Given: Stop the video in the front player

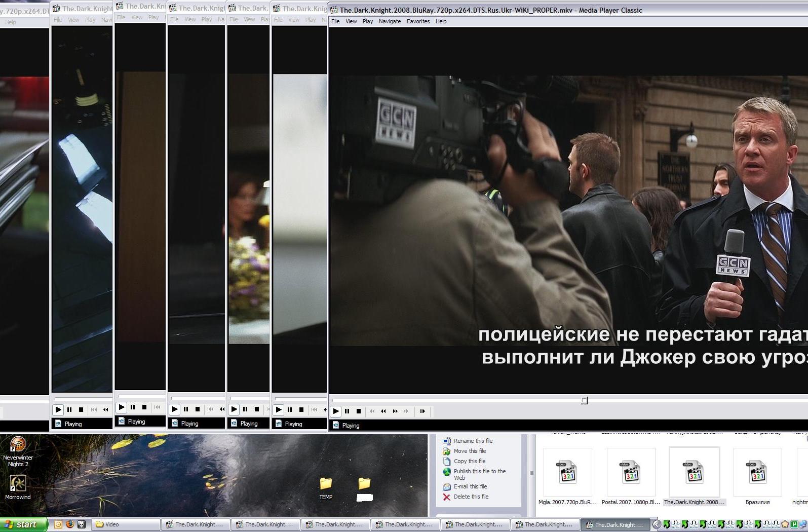Looking at the screenshot, I should point(359,411).
